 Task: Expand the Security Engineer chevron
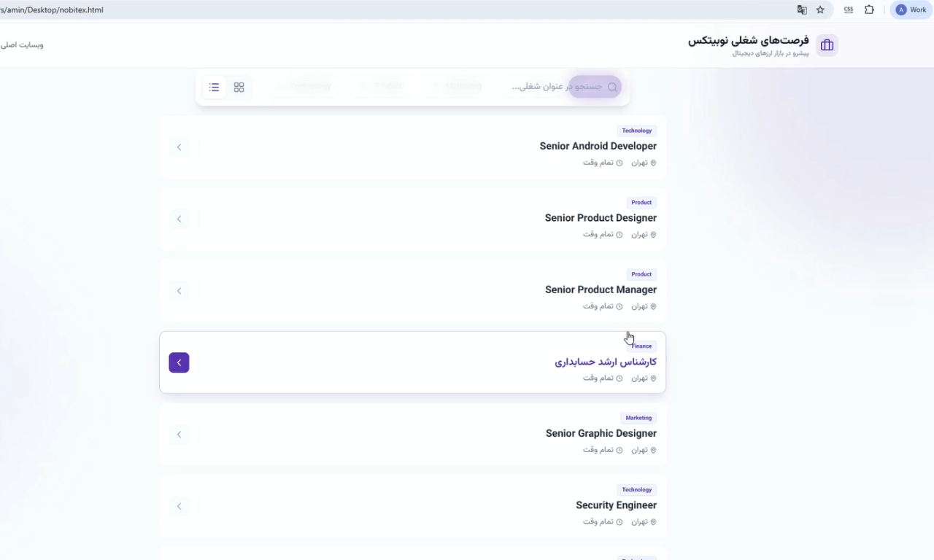point(179,506)
